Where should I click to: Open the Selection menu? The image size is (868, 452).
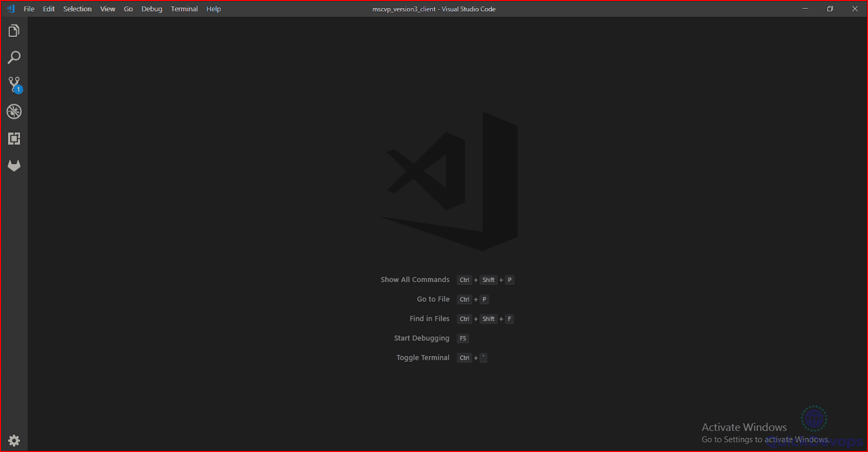[x=78, y=9]
